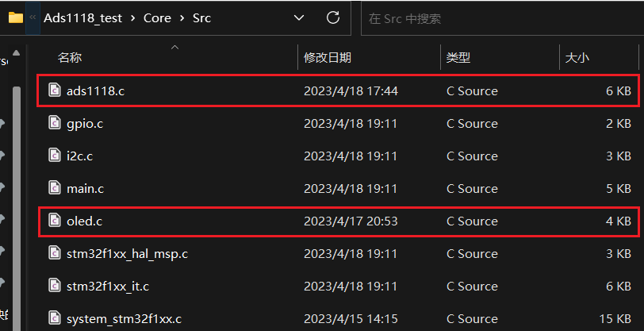The width and height of the screenshot is (644, 331).
Task: Navigate to Ads1118_test in breadcrumb
Action: (83, 18)
